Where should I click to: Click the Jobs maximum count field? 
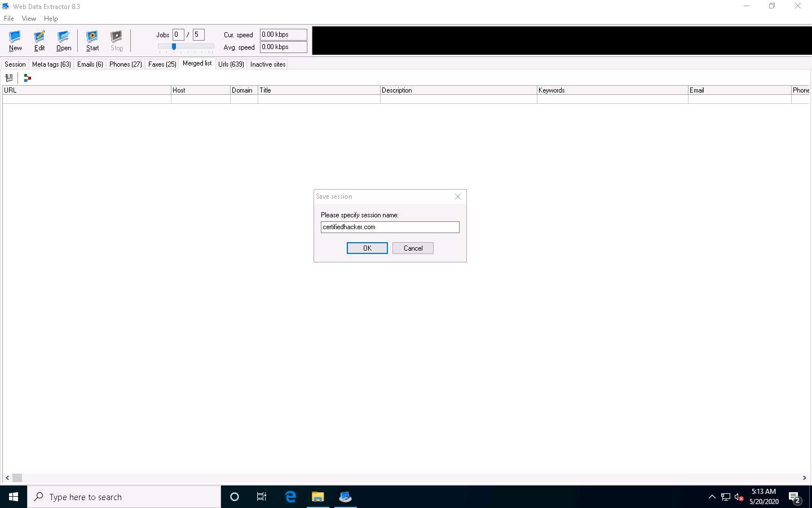[198, 34]
